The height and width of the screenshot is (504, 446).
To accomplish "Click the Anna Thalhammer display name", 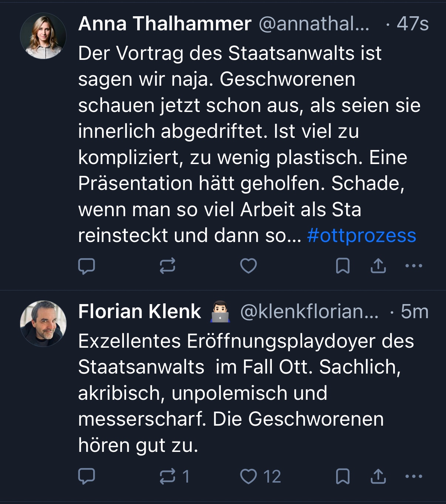I will 165,24.
